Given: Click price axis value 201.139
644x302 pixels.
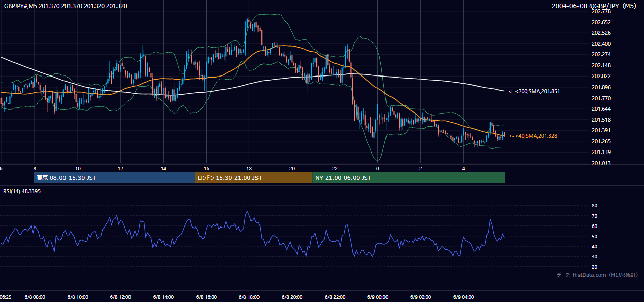Looking at the screenshot, I should pos(601,152).
